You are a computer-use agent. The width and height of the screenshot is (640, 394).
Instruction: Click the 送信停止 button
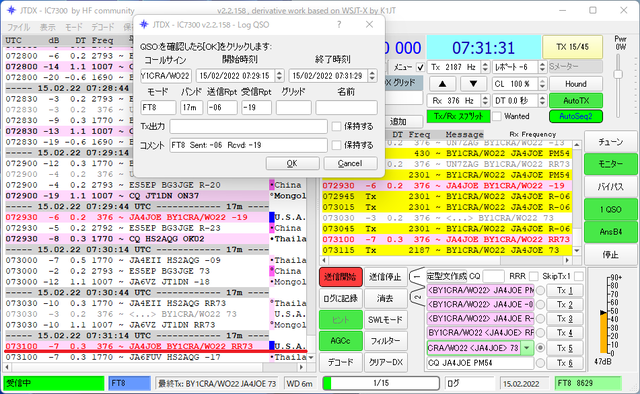pyautogui.click(x=385, y=277)
